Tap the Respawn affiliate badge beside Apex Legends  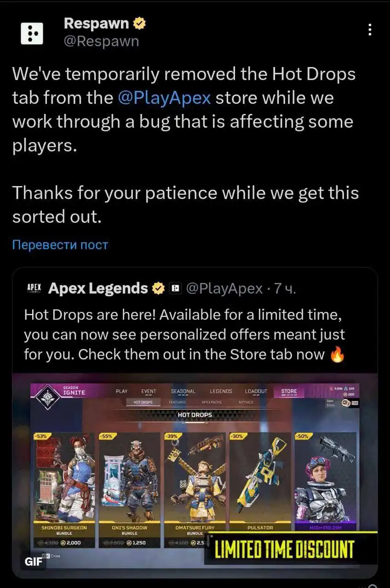click(175, 288)
